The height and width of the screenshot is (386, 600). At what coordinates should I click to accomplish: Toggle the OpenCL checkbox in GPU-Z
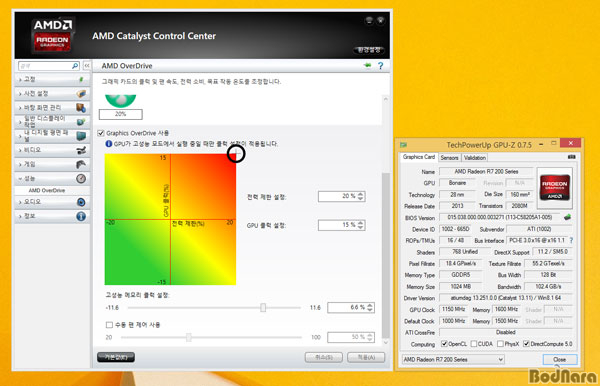tap(444, 344)
